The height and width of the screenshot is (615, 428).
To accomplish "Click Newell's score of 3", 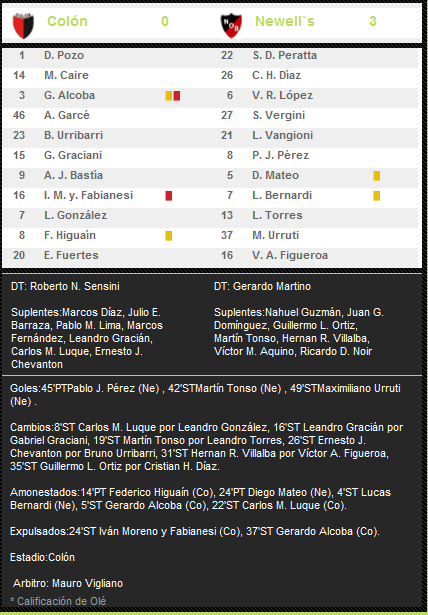I will tap(373, 21).
